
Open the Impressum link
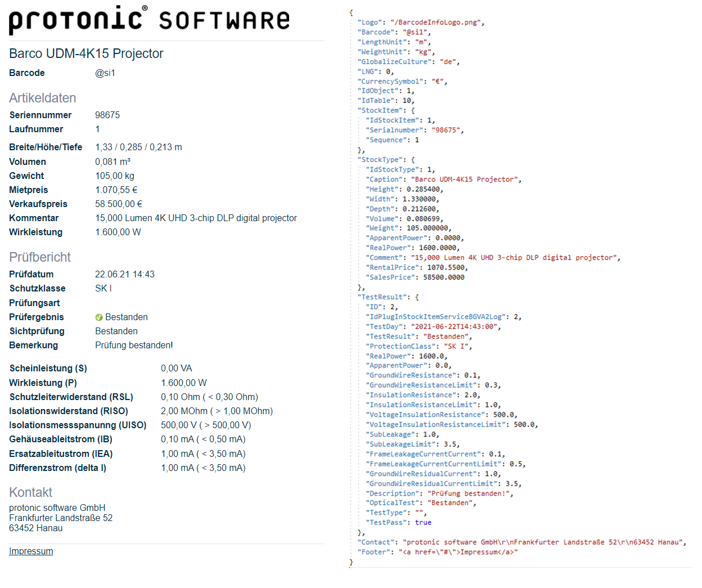[31, 551]
